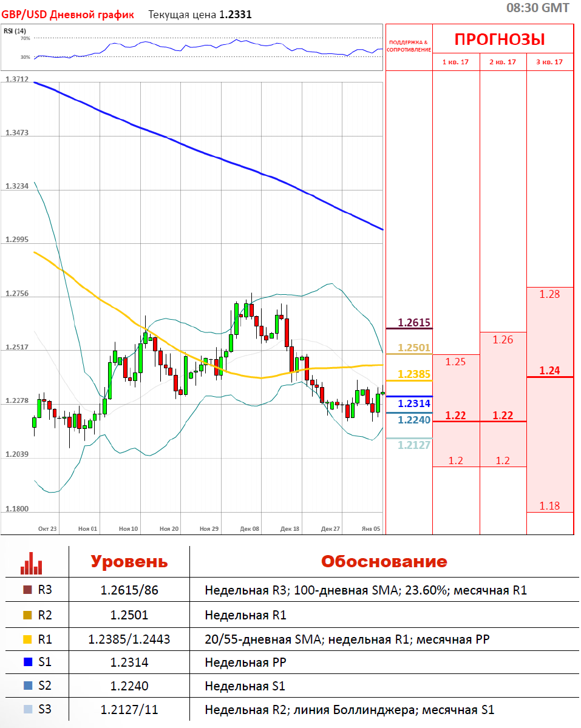The width and height of the screenshot is (581, 728).
Task: Click the GBP/USD Дневной график title
Action: [x=68, y=15]
